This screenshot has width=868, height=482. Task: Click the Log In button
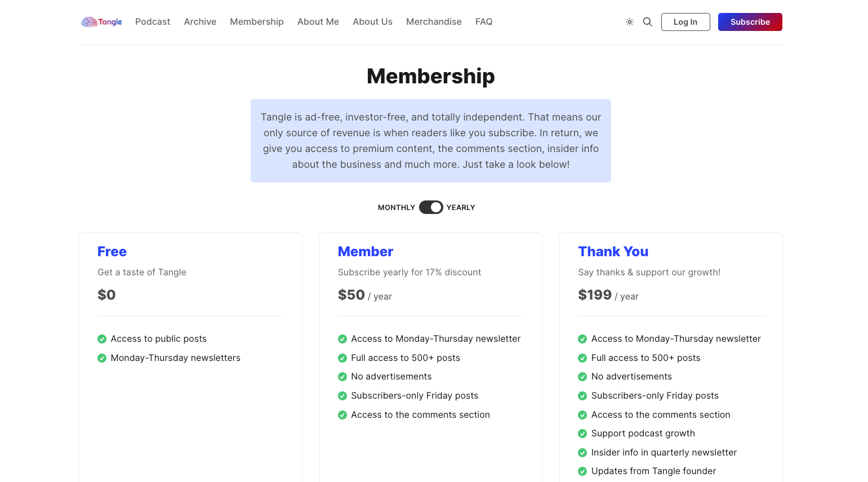(x=686, y=21)
